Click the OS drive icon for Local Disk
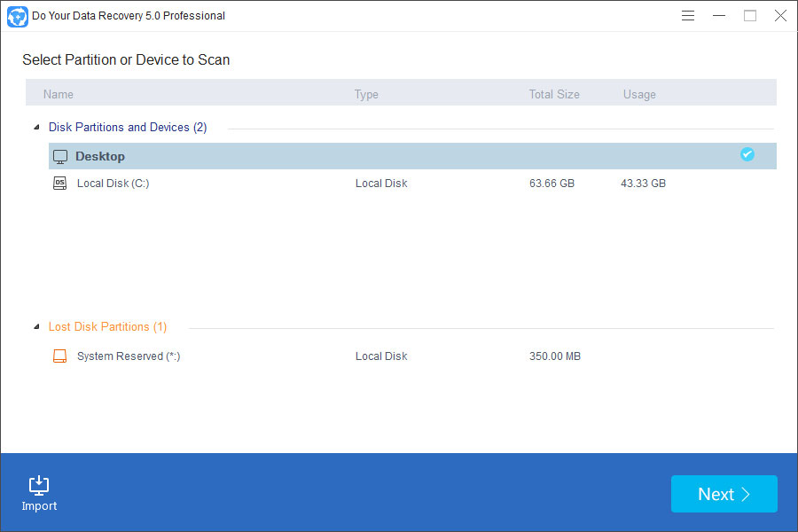Image resolution: width=798 pixels, height=532 pixels. tap(60, 184)
